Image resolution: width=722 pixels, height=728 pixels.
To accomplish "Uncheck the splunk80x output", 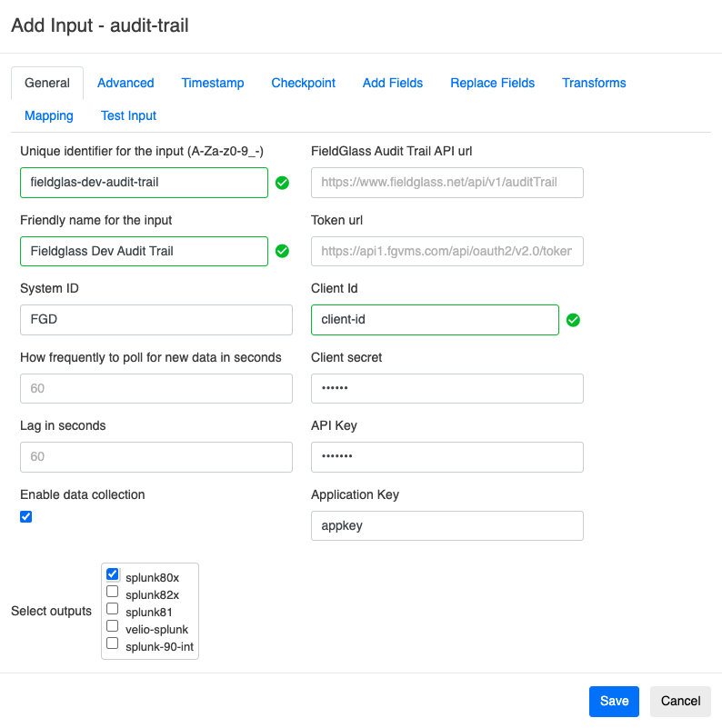I will tap(113, 574).
